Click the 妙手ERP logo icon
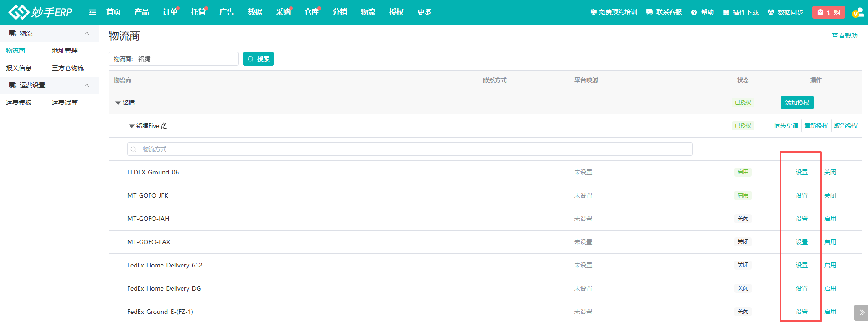Image resolution: width=868 pixels, height=323 pixels. point(19,12)
